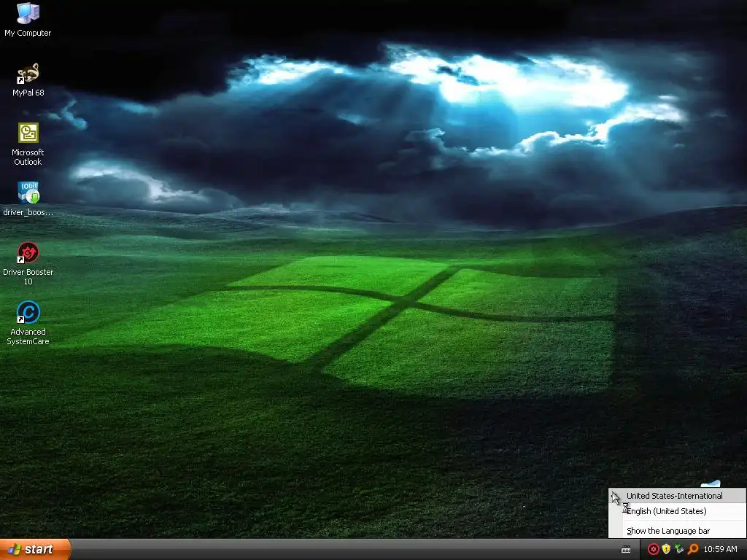Screen dimensions: 747x560
Task: Click the safely remove hardware tray icon
Action: click(679, 550)
